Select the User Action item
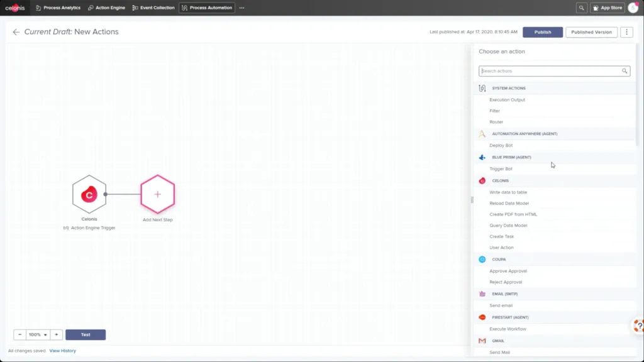The image size is (644, 362). (x=501, y=248)
